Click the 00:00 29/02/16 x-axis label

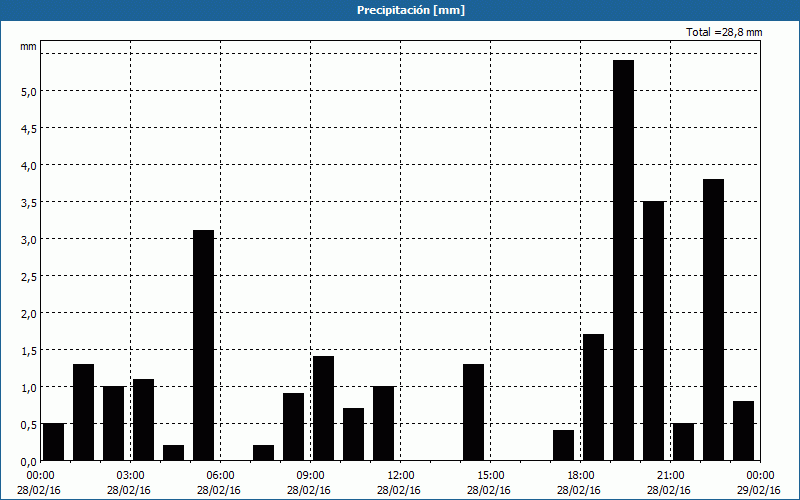[x=760, y=483]
